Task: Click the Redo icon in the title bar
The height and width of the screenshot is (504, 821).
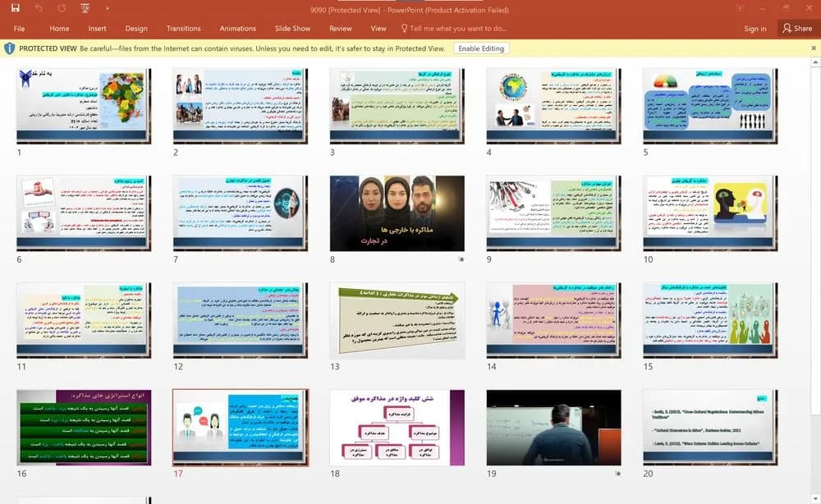Action: (x=62, y=8)
